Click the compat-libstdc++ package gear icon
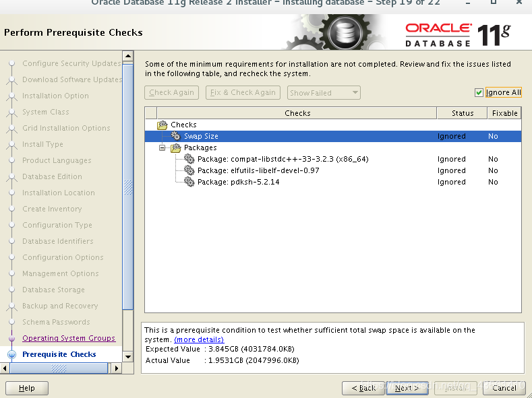 pos(189,159)
